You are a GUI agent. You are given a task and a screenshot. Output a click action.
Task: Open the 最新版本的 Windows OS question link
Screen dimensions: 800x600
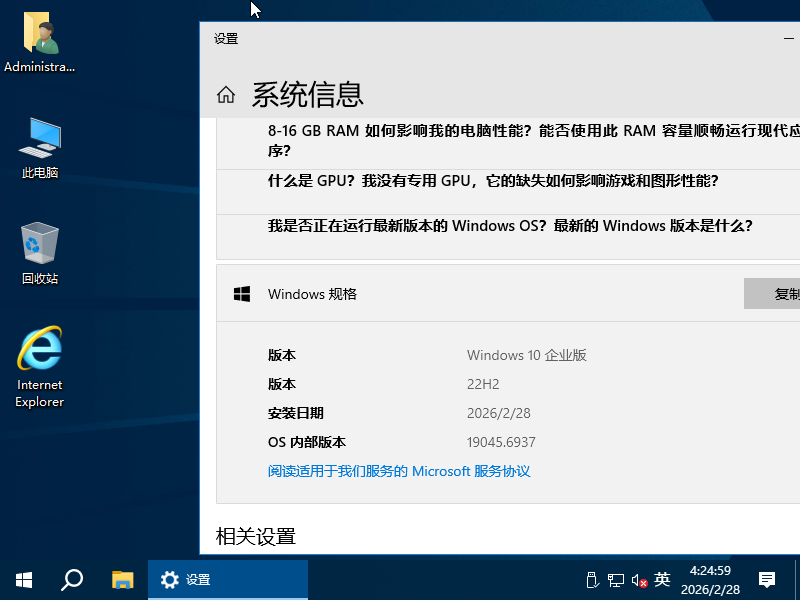tap(510, 226)
